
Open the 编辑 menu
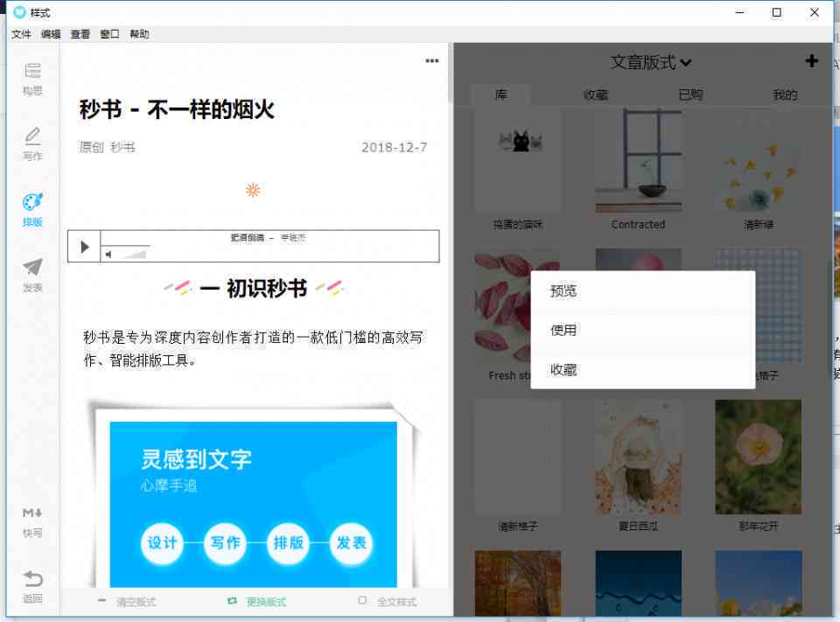[51, 34]
